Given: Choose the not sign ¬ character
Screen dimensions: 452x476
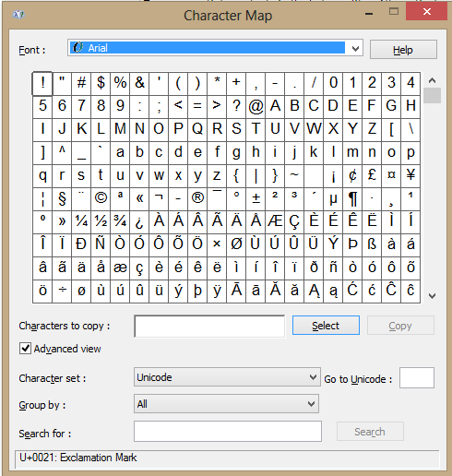Looking at the screenshot, I should [159, 198].
